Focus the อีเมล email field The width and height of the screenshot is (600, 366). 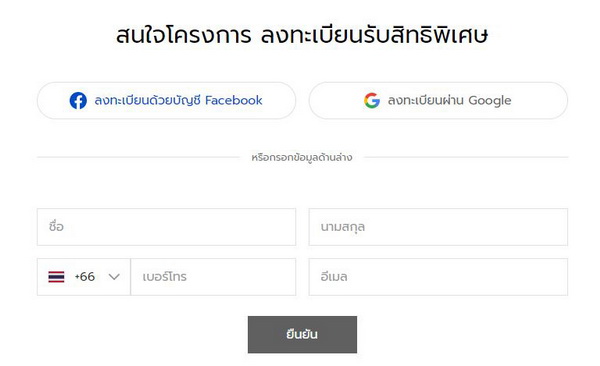click(438, 277)
